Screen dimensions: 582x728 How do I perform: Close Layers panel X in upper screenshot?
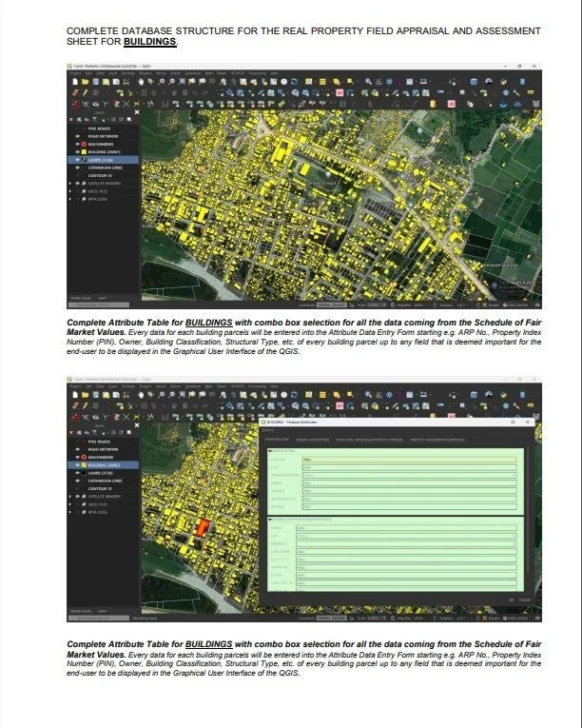coord(137,112)
